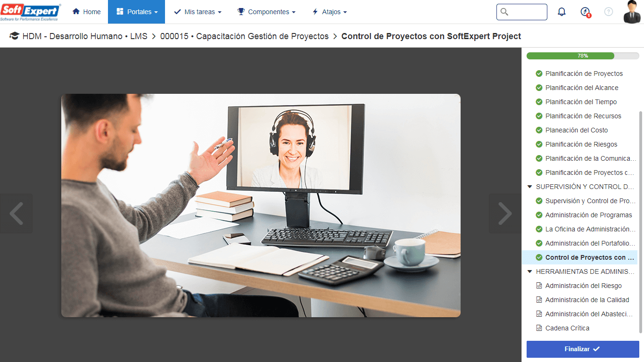644x362 pixels.
Task: Open lesson Planificación de Recursos
Action: coord(583,116)
